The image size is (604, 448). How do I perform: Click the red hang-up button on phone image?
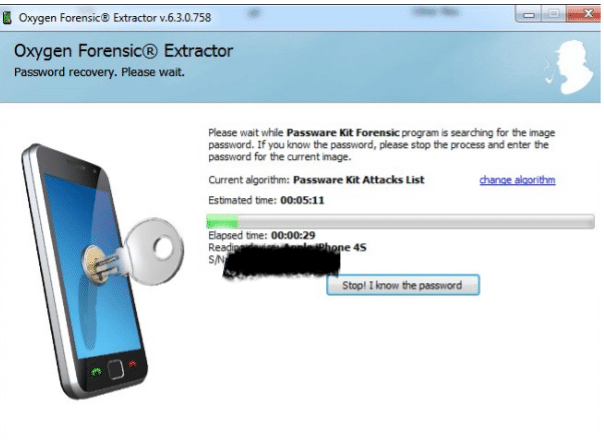pos(133,364)
